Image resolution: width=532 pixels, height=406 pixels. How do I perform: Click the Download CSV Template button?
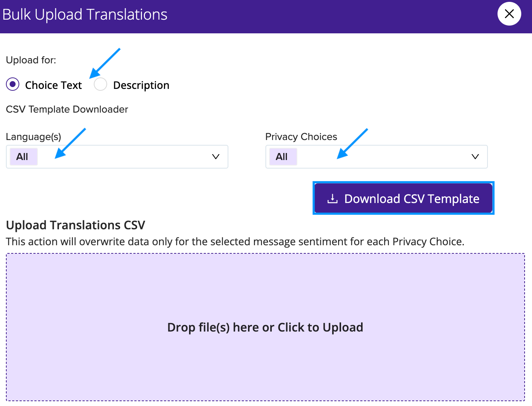(403, 198)
